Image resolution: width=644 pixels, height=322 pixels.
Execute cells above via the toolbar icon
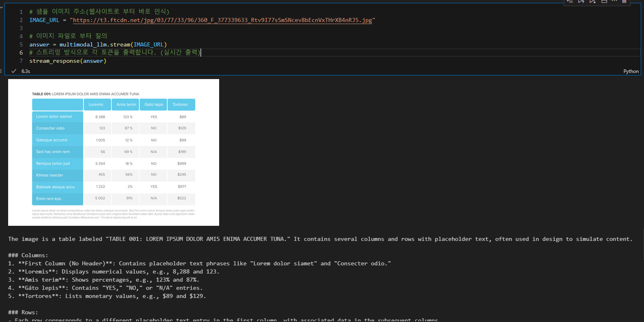coord(581,1)
